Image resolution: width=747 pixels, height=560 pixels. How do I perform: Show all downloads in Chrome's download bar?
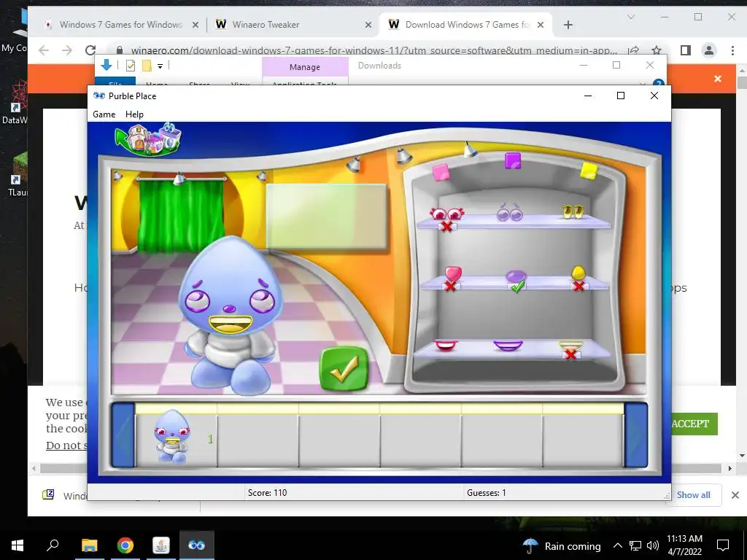693,495
